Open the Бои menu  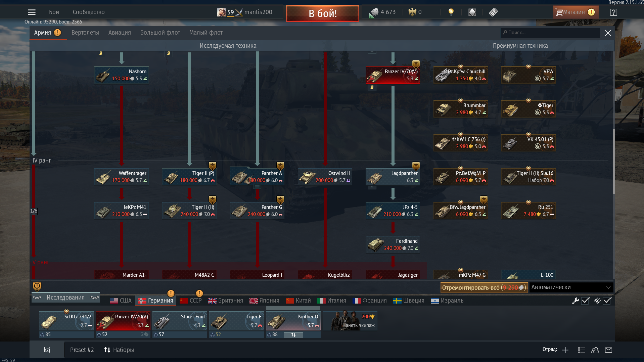tap(54, 12)
